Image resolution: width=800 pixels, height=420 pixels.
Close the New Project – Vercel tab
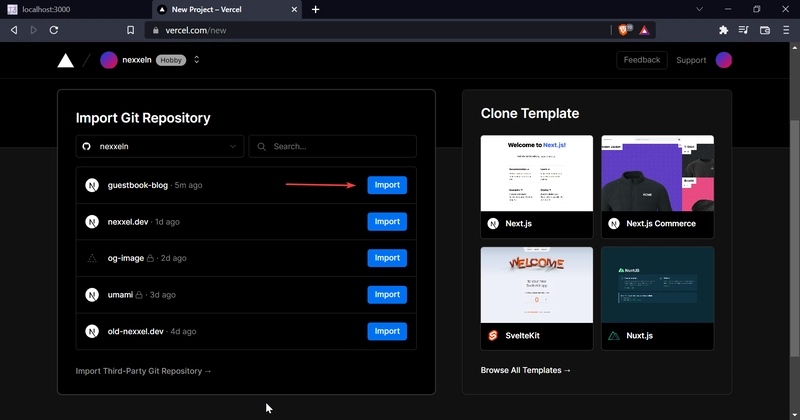click(294, 9)
